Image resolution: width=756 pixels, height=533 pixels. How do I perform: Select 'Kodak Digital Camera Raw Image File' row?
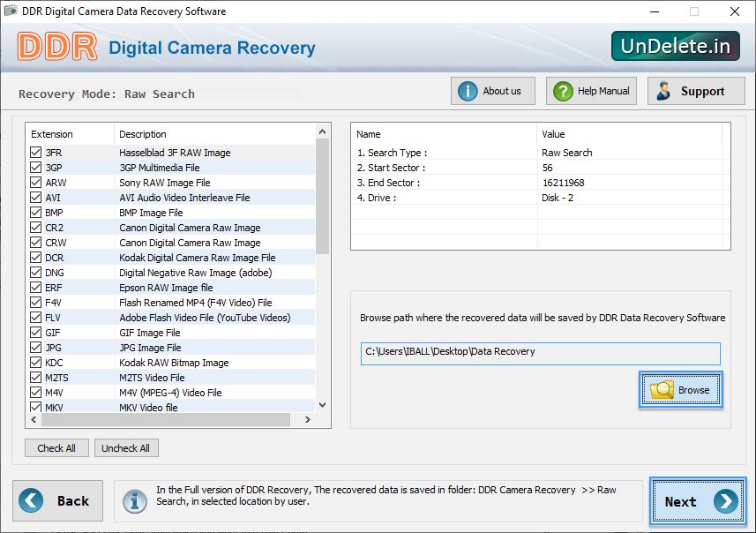pos(171,257)
